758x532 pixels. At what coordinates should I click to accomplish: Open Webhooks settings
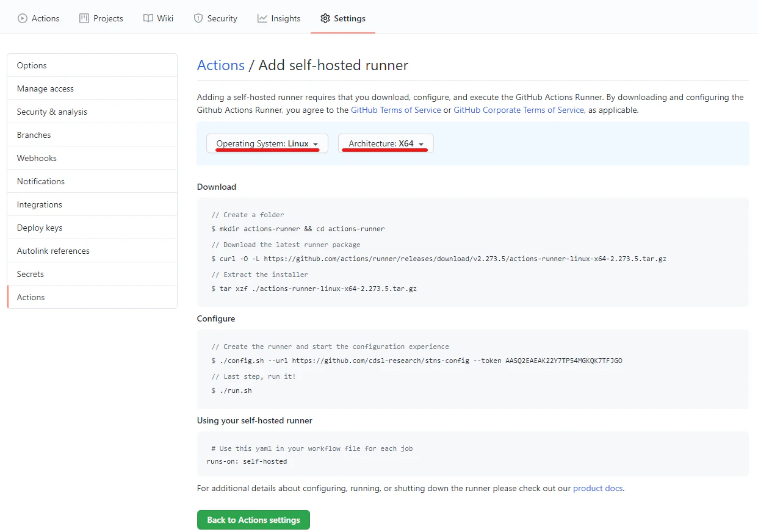tap(92, 158)
